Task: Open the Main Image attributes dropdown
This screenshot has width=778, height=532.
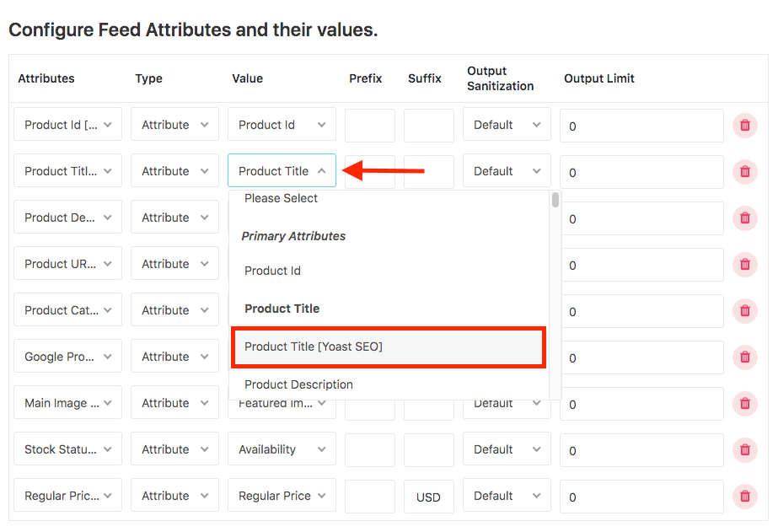Action: point(68,402)
